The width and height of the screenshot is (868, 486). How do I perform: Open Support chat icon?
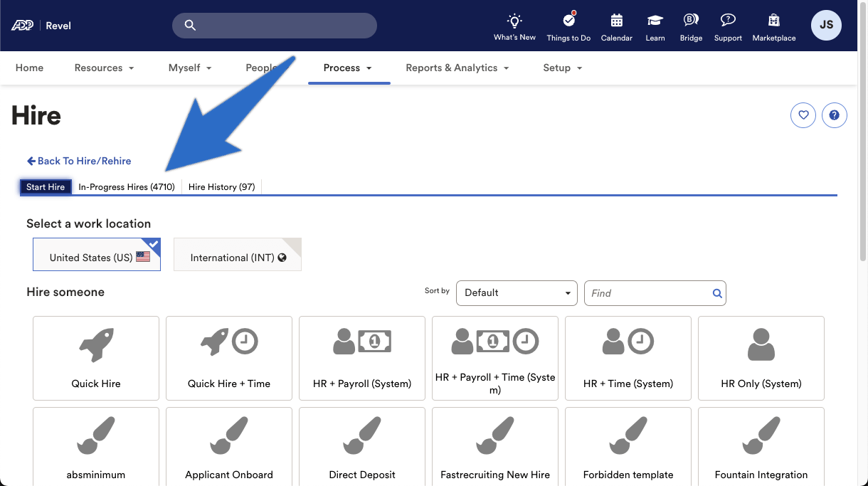coord(727,25)
